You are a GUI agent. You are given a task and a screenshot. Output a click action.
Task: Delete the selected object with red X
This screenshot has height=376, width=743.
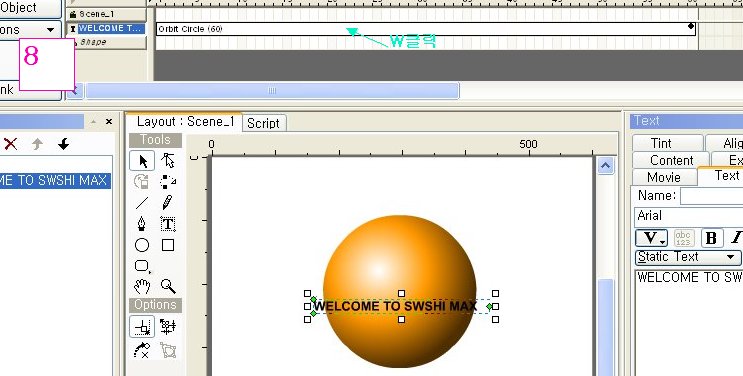tap(10, 144)
